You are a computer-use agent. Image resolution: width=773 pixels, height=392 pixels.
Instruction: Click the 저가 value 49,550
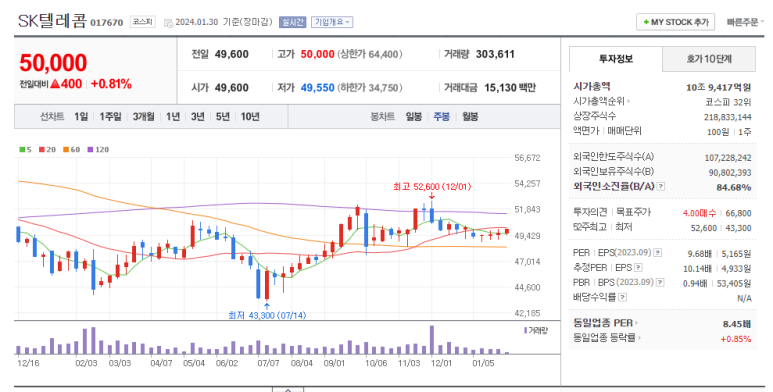(x=317, y=88)
